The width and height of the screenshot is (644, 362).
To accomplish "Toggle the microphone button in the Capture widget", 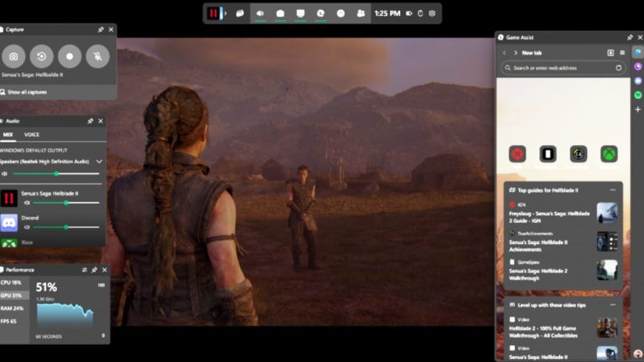I will pyautogui.click(x=98, y=56).
